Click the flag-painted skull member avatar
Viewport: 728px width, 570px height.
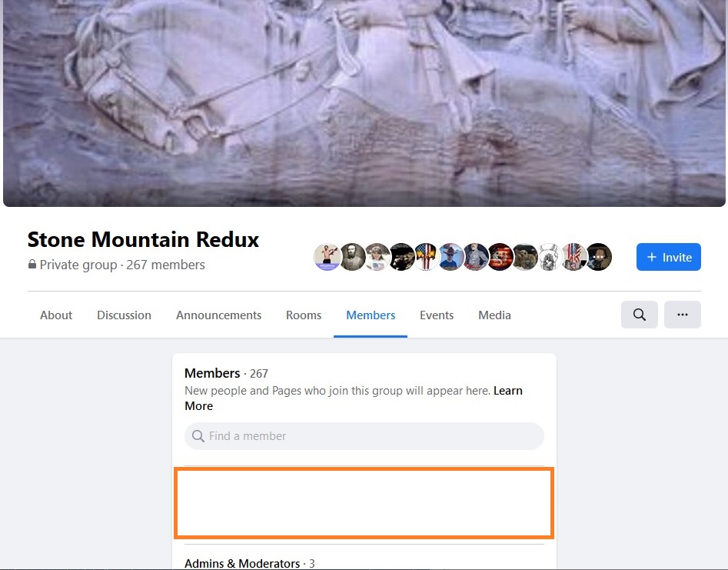(426, 257)
